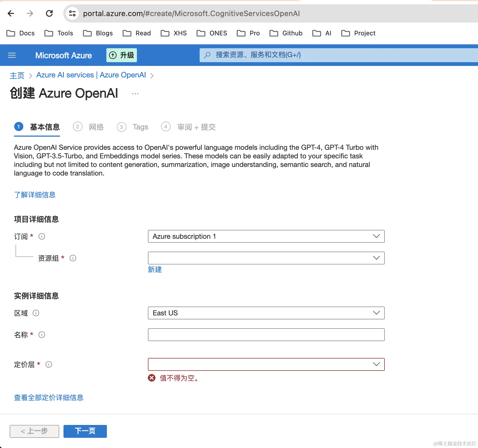The width and height of the screenshot is (478, 448).
Task: Switch to the Tags tab
Action: [x=133, y=127]
